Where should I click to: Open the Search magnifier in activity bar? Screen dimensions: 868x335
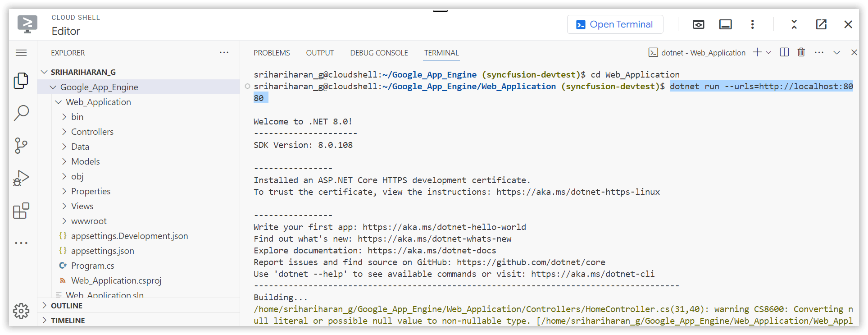pyautogui.click(x=21, y=113)
